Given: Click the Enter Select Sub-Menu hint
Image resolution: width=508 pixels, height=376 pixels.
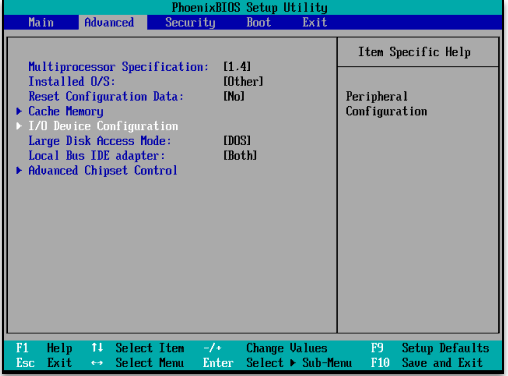Looking at the screenshot, I should pos(277,363).
